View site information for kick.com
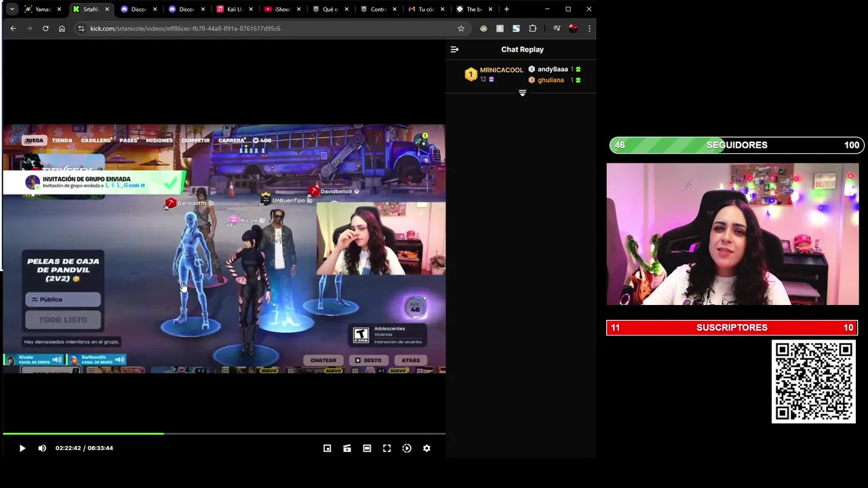 (x=81, y=28)
